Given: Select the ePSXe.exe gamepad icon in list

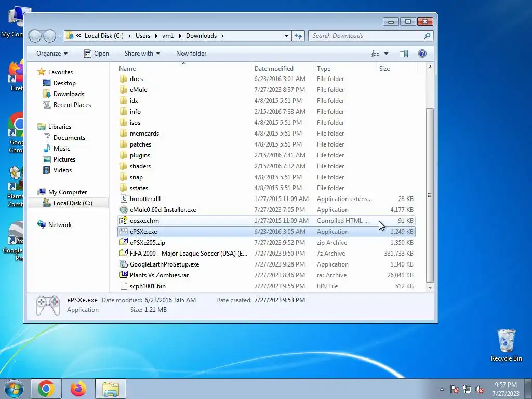Looking at the screenshot, I should click(124, 232).
